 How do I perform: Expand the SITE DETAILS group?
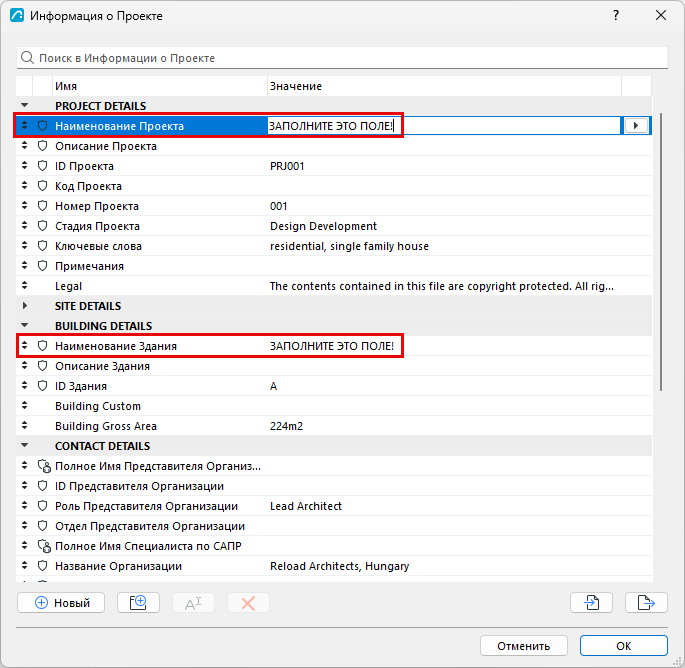click(24, 305)
